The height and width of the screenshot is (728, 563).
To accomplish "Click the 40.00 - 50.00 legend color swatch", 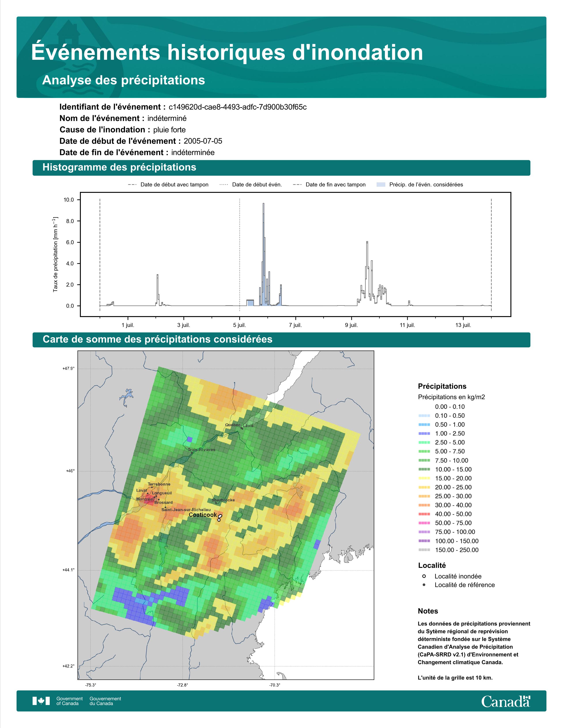I will [x=424, y=514].
